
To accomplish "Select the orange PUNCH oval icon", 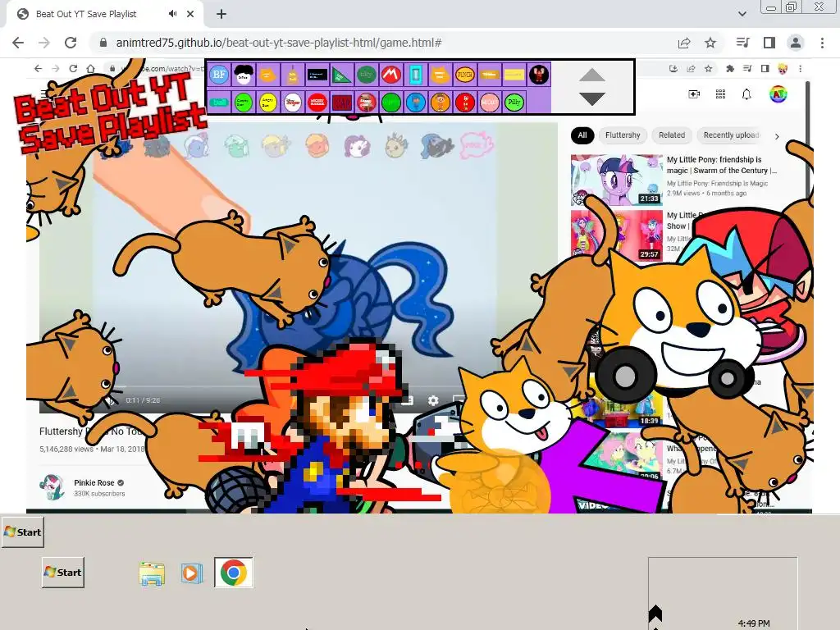I will [x=464, y=75].
